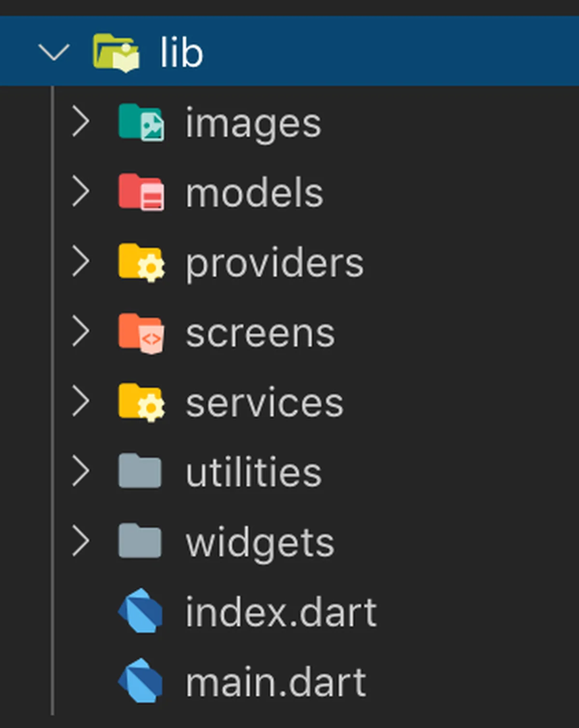The width and height of the screenshot is (579, 728).
Task: Collapse the lib folder chevron
Action: pos(54,52)
